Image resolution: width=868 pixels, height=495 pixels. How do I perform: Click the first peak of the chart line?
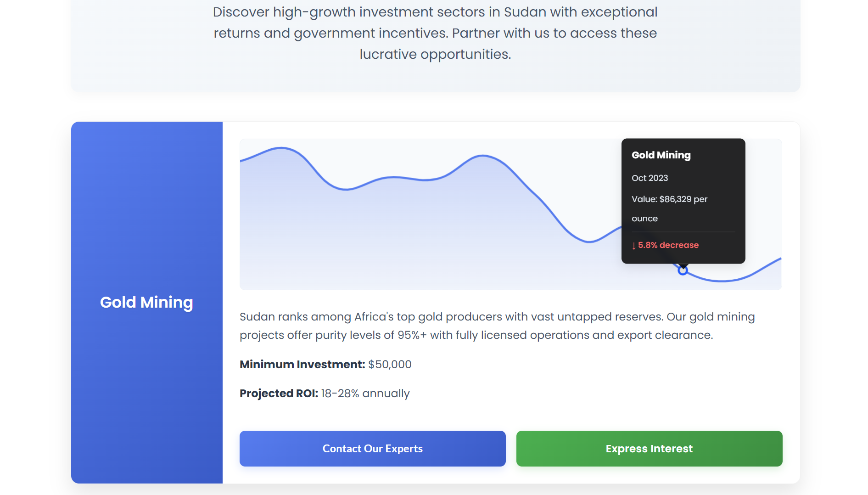tap(281, 148)
